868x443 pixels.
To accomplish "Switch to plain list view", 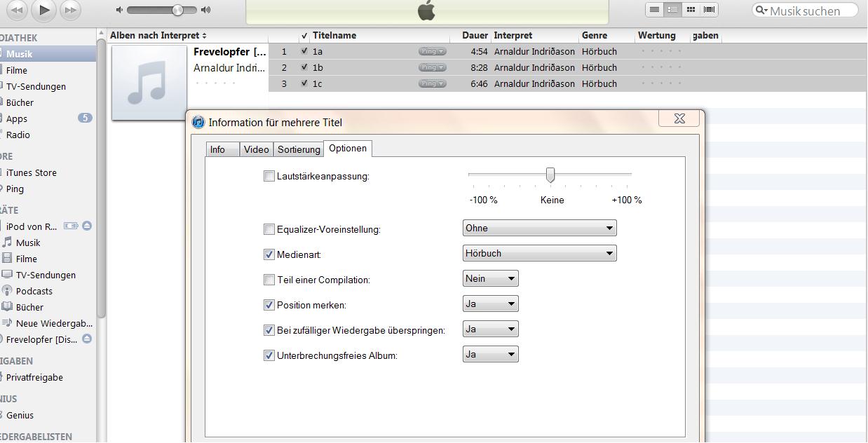I will [x=654, y=9].
